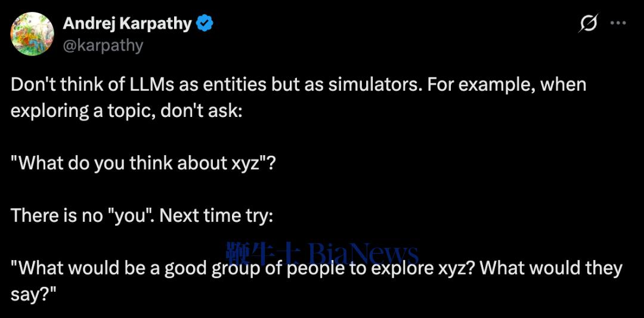Click the phrase "What would they" at line end

coord(551,268)
